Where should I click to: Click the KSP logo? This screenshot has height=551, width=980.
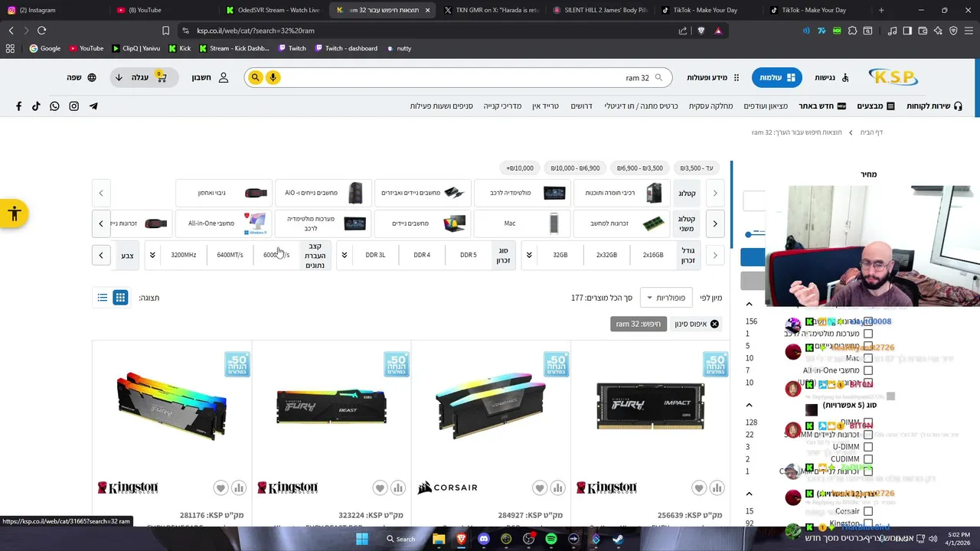tap(893, 77)
